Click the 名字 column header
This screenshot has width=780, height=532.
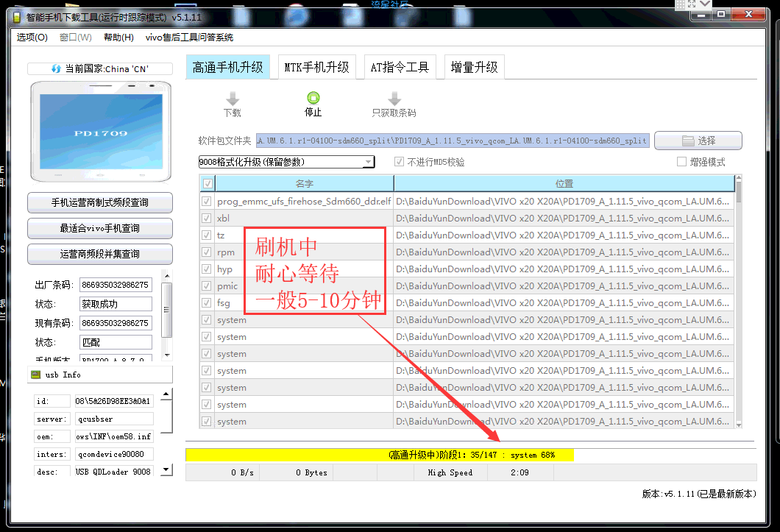click(x=305, y=184)
